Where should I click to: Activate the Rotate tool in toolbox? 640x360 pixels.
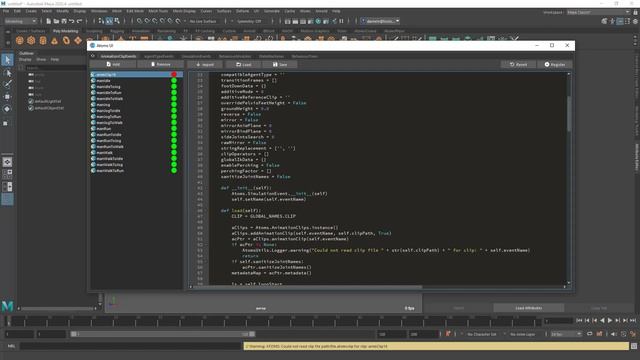tap(7, 109)
